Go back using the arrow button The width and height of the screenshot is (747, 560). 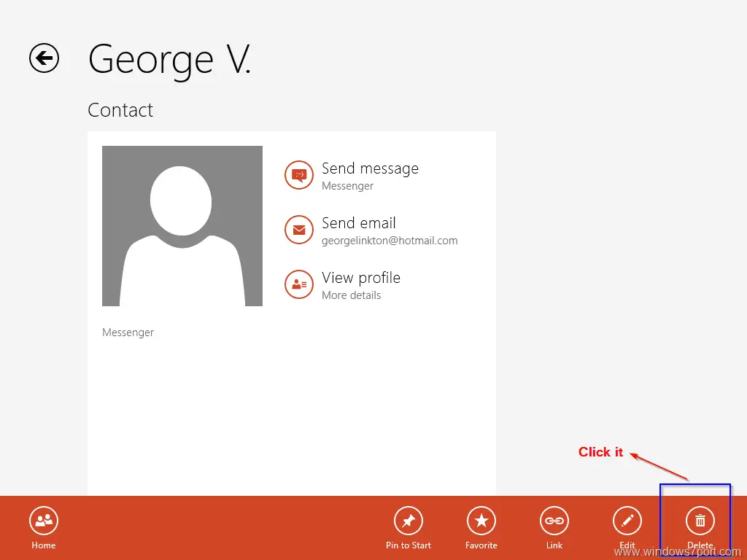(x=44, y=58)
